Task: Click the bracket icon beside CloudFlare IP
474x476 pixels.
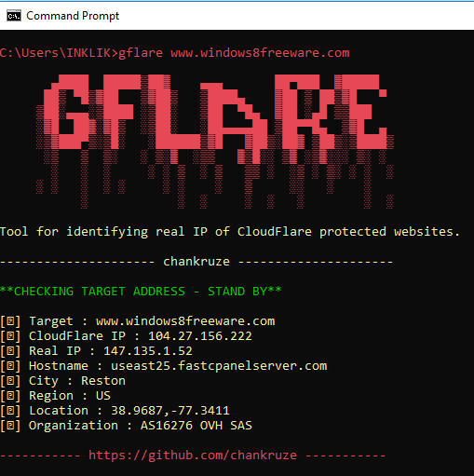Action: click(x=10, y=336)
